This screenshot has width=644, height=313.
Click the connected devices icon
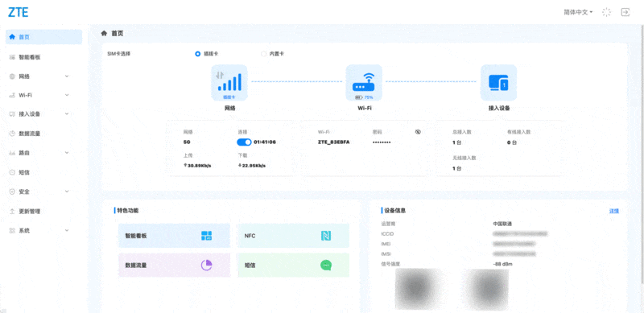[x=498, y=83]
